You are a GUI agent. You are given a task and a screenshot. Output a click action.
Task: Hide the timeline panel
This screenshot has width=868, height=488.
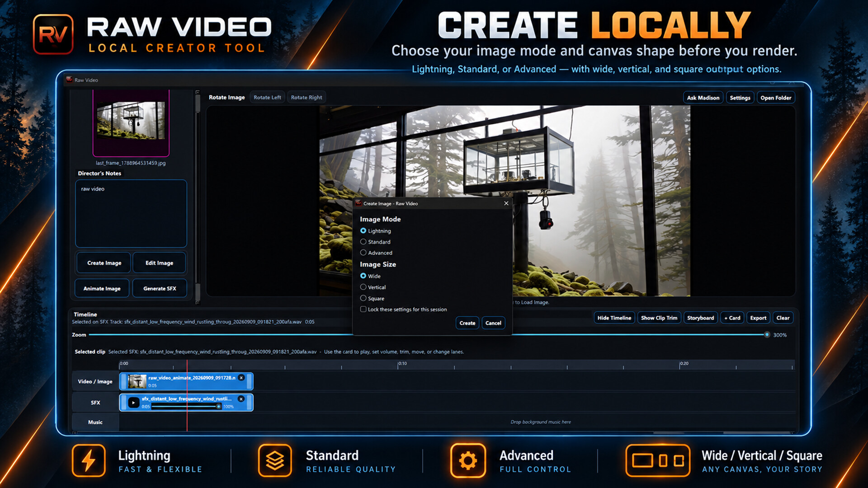pos(614,318)
